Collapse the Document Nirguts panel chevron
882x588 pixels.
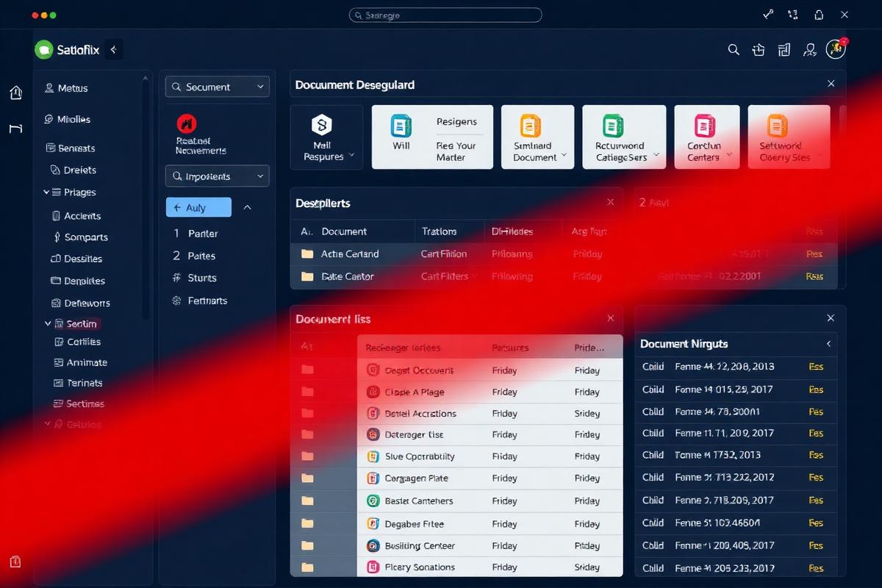pos(829,344)
